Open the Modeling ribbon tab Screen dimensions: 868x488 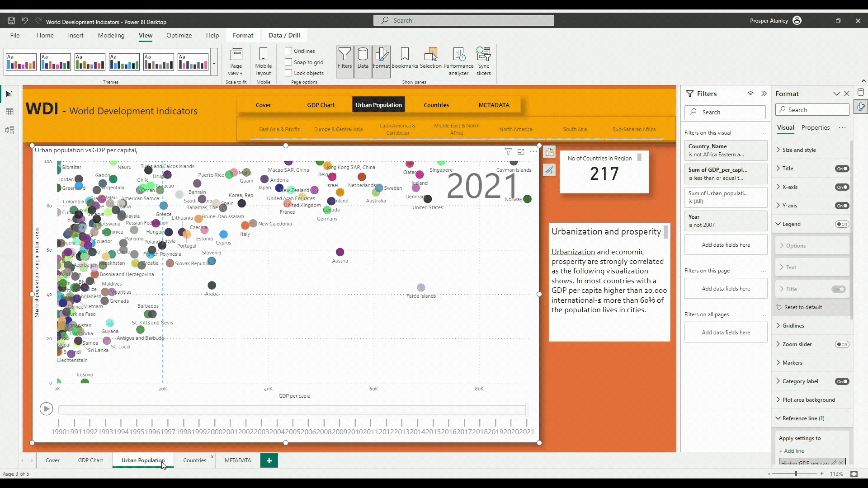pyautogui.click(x=111, y=35)
